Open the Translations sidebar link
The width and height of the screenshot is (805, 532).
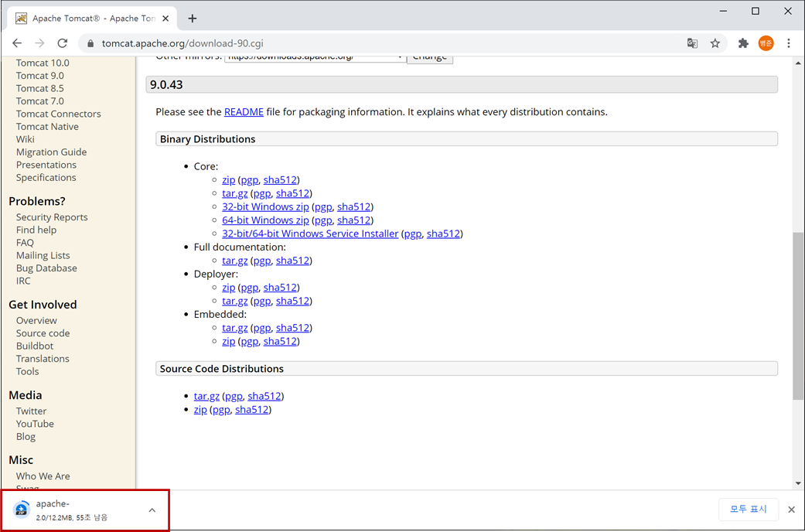pos(43,359)
